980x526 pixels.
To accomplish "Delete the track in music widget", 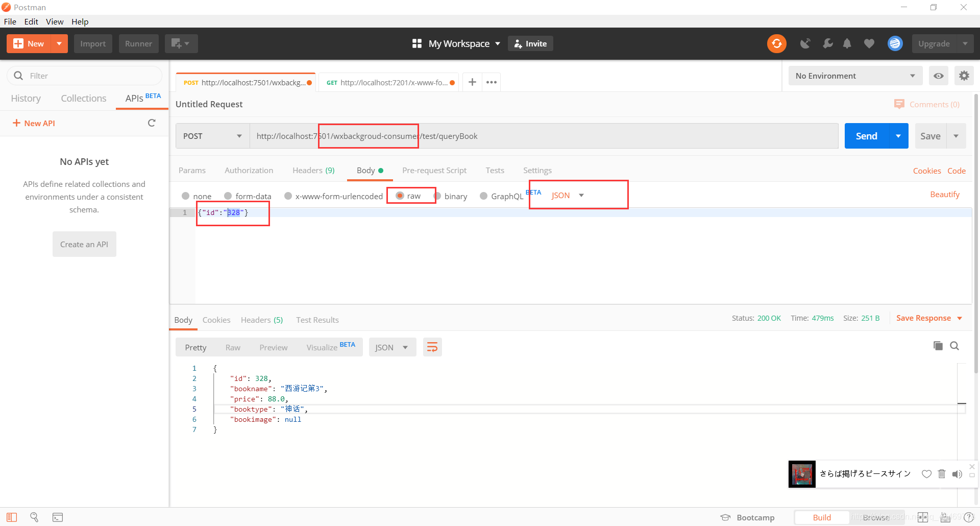I will click(x=942, y=474).
